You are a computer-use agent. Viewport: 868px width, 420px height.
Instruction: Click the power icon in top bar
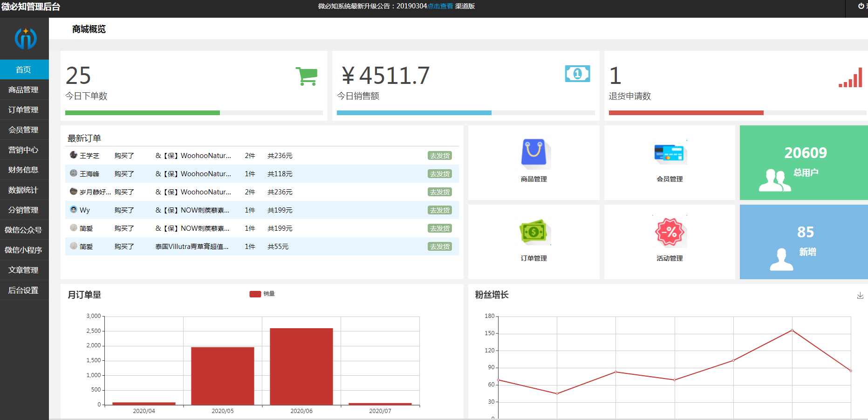coord(861,6)
